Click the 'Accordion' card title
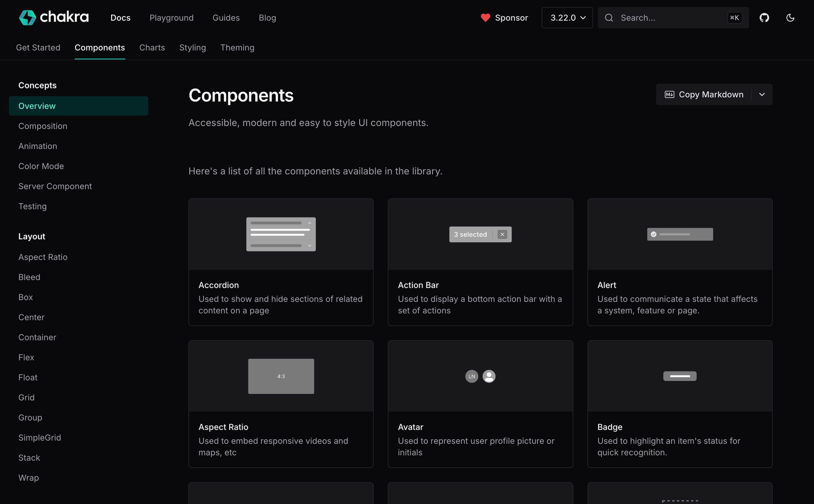This screenshot has height=504, width=814. point(219,285)
